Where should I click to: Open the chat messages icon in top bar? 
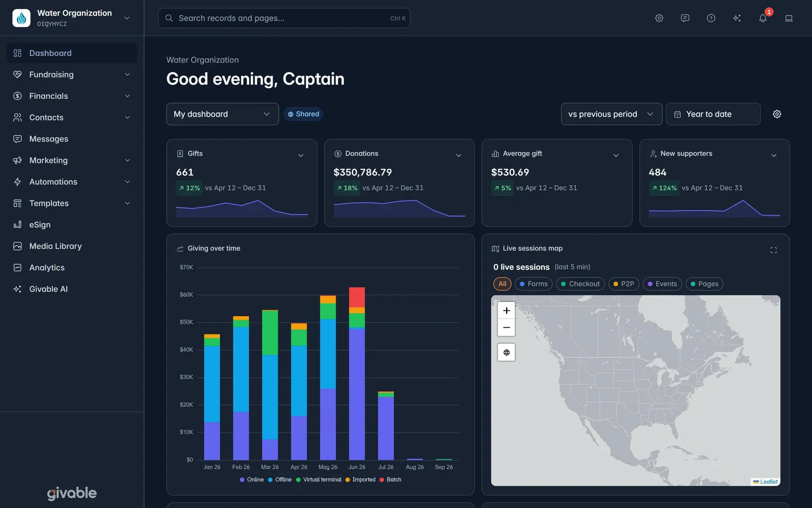685,18
